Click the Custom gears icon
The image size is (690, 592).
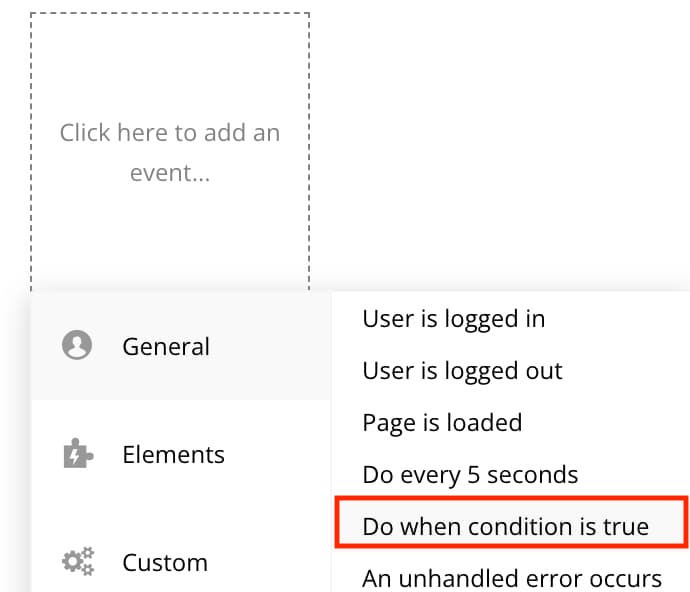pyautogui.click(x=78, y=562)
